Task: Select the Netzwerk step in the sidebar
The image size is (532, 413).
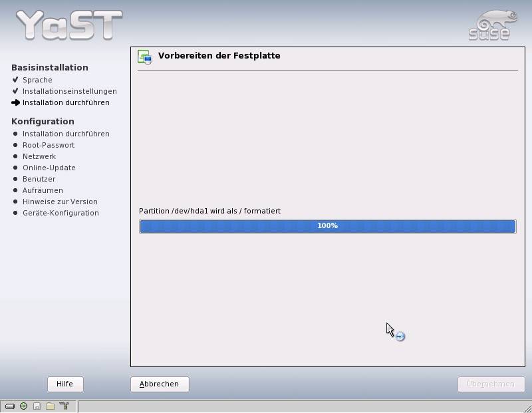Action: tap(39, 156)
